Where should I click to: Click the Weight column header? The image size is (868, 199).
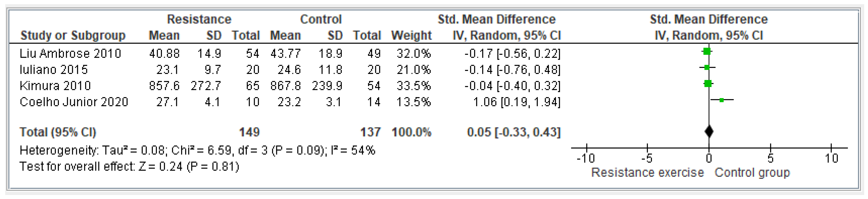tap(411, 35)
